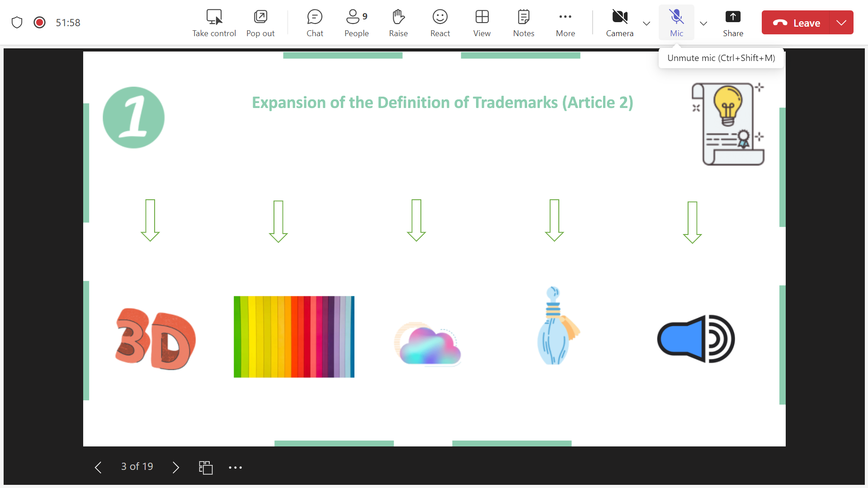Turn on the Camera

[619, 23]
